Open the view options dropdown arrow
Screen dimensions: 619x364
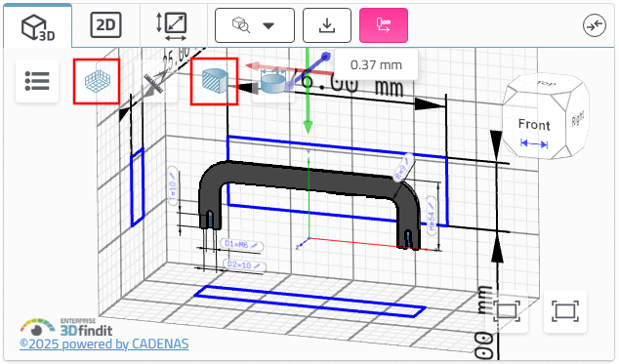(x=268, y=26)
